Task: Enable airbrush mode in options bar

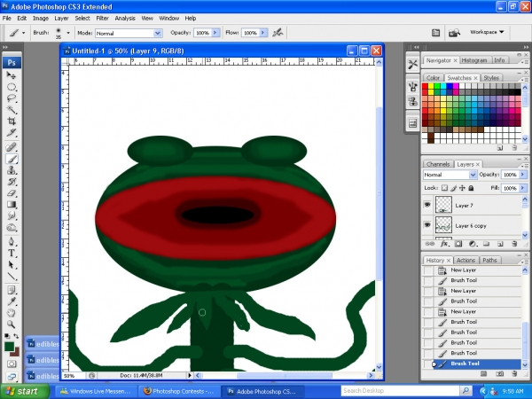Action: (278, 33)
